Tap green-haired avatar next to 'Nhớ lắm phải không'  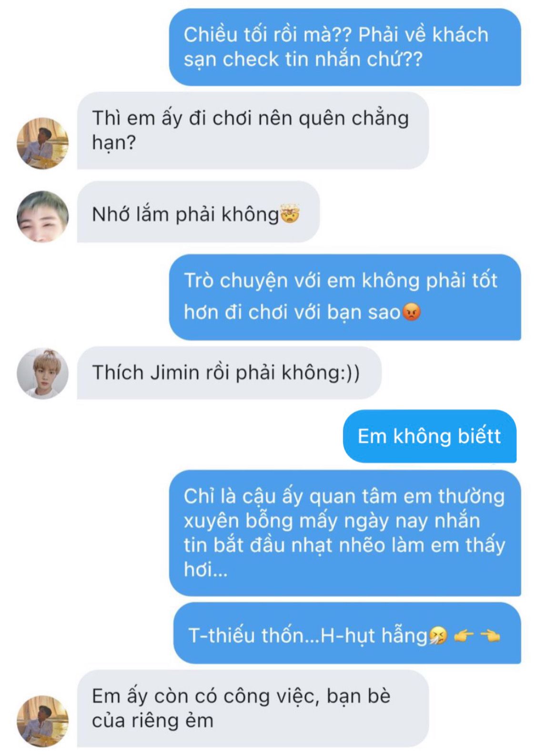point(42,217)
